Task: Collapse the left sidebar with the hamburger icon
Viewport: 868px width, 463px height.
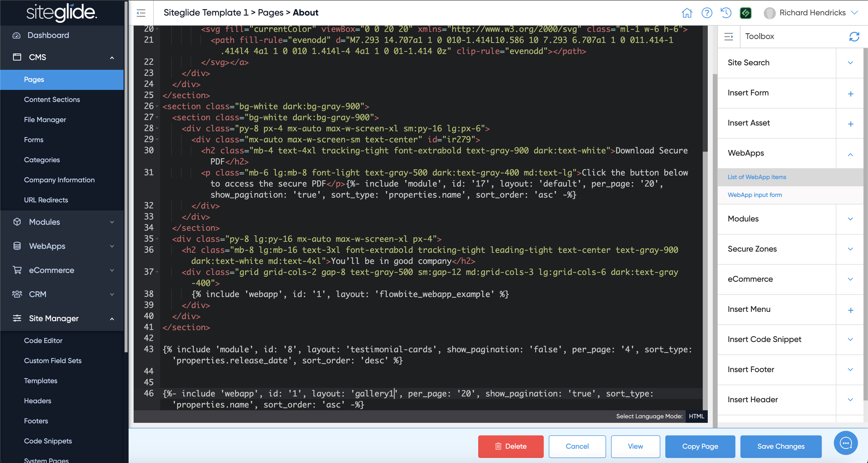Action: pos(141,13)
